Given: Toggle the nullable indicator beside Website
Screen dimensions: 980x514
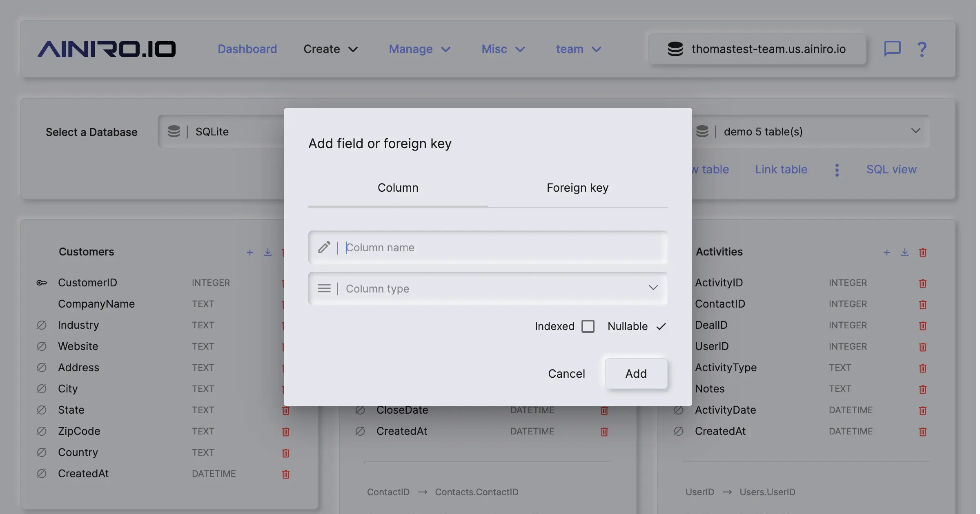Looking at the screenshot, I should click(42, 346).
